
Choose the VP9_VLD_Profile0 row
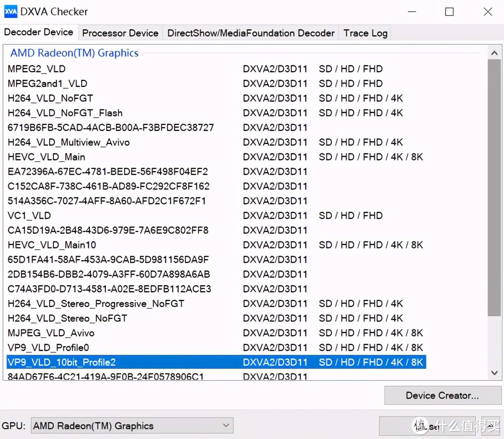48,348
